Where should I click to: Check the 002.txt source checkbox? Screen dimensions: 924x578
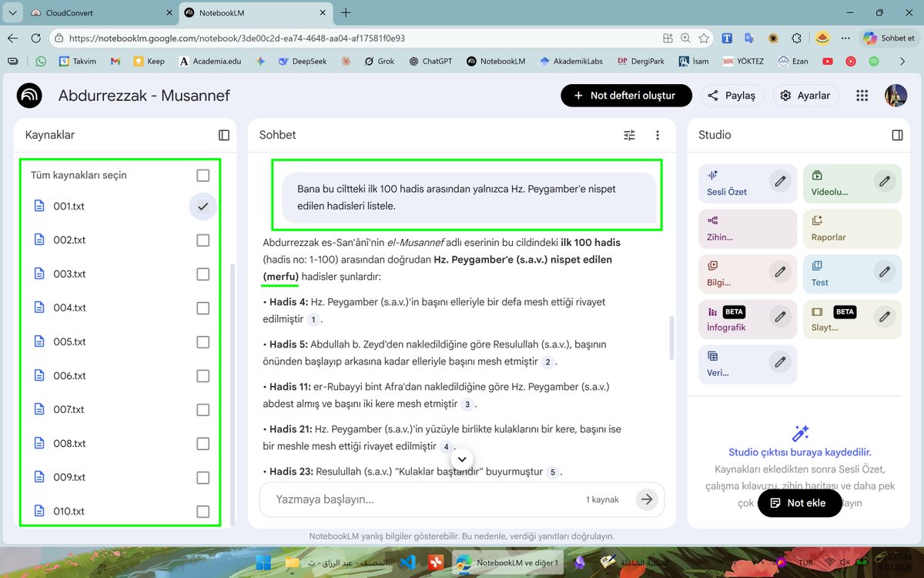[x=203, y=240]
